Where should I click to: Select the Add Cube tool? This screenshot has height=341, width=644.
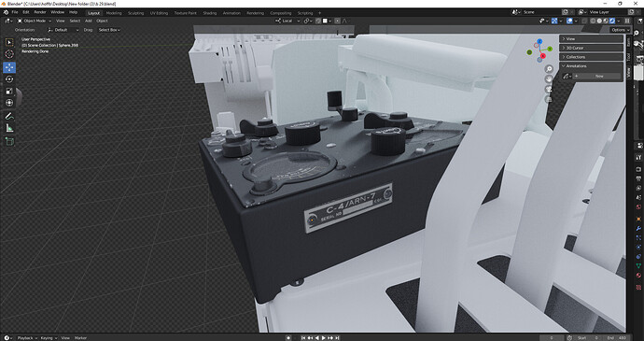click(x=9, y=142)
